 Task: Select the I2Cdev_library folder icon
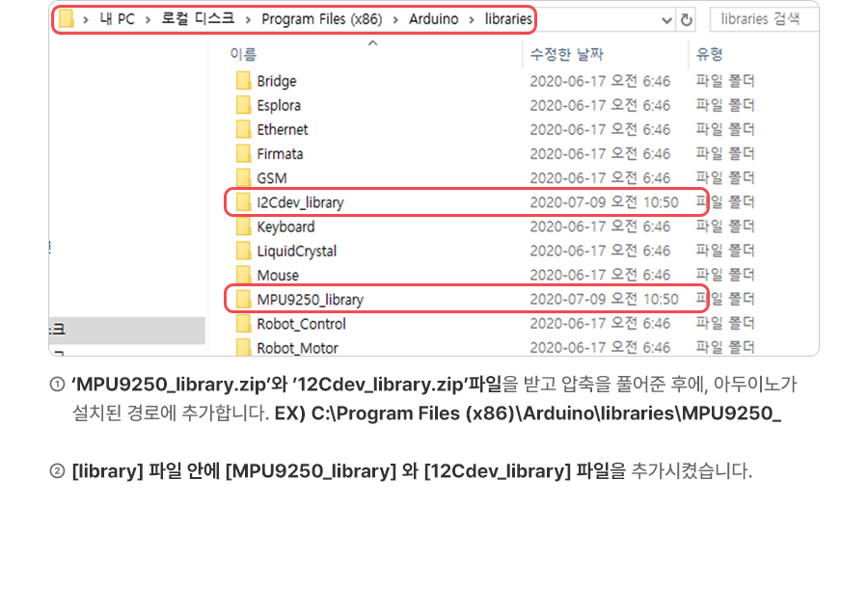click(x=243, y=202)
